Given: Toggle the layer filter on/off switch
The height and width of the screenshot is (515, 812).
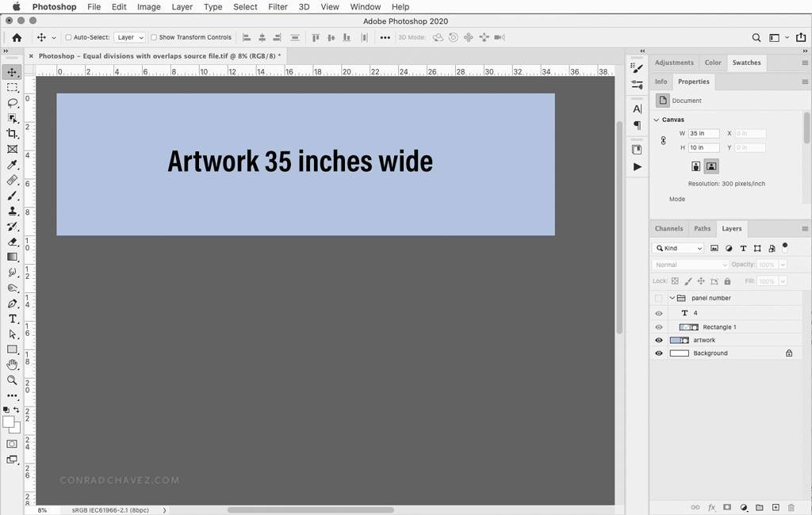Looking at the screenshot, I should pos(785,247).
